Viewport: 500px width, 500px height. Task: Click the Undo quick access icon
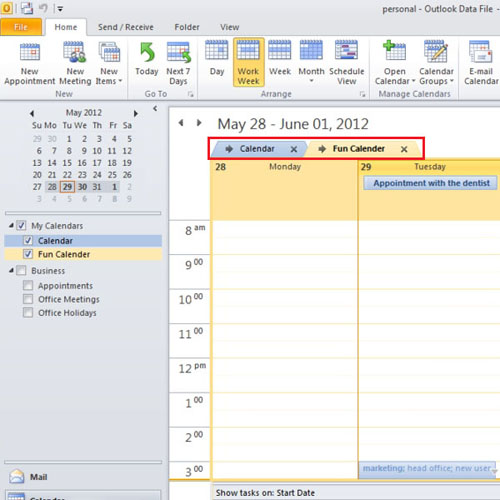coord(43,8)
